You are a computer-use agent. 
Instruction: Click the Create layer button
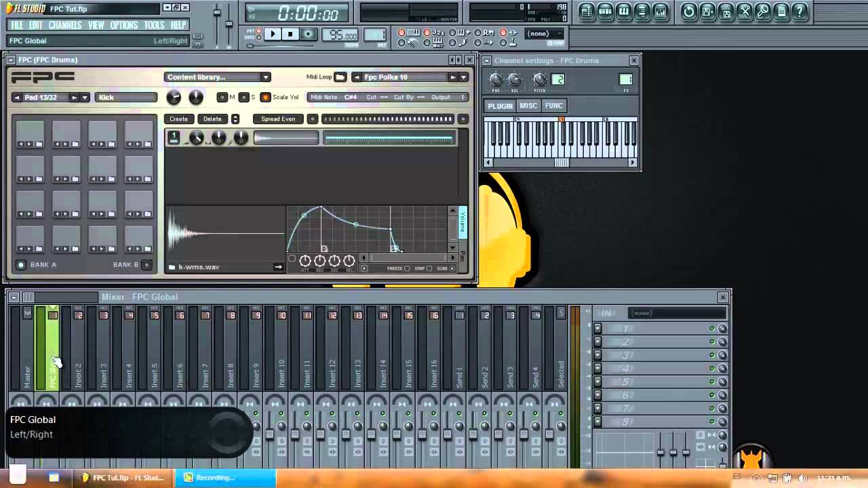coord(178,119)
